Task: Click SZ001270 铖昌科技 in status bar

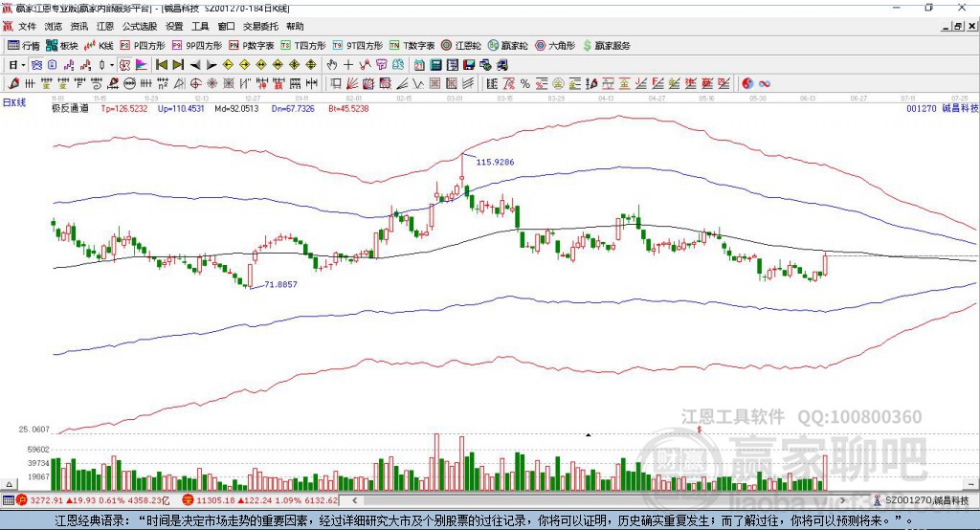Action: coord(921,500)
